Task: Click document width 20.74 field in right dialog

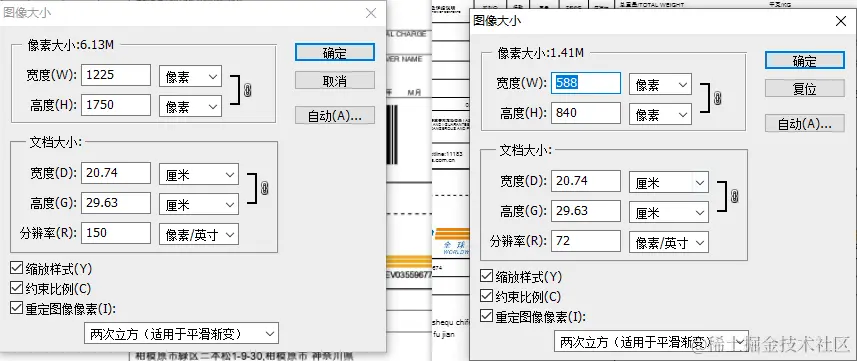Action: tap(586, 181)
